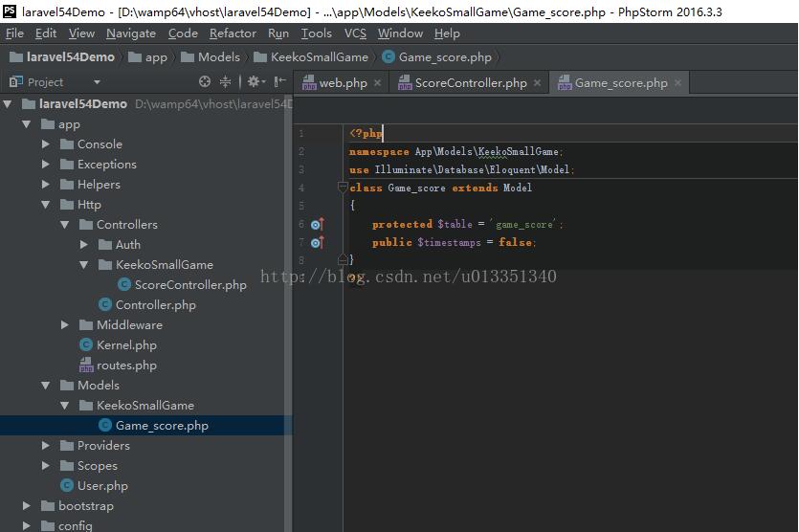Close the web.php editor tab
799x532 pixels.
pyautogui.click(x=377, y=83)
